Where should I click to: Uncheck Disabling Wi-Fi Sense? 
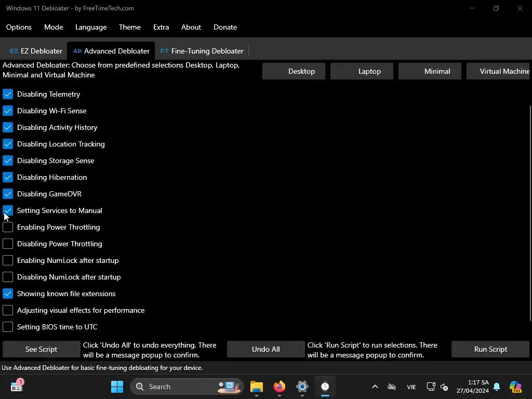tap(8, 111)
